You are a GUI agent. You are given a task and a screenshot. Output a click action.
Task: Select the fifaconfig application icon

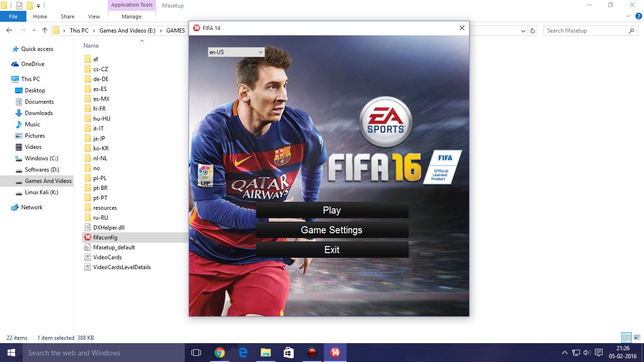tap(87, 238)
